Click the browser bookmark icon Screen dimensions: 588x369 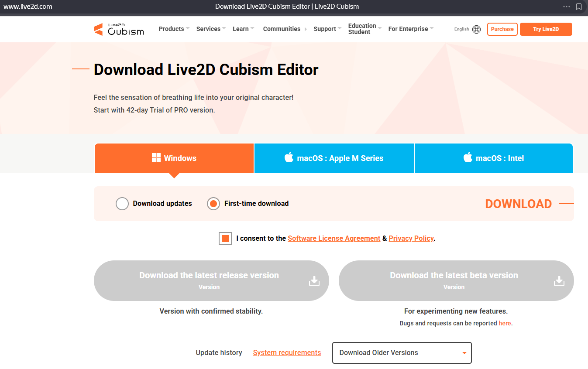point(579,7)
